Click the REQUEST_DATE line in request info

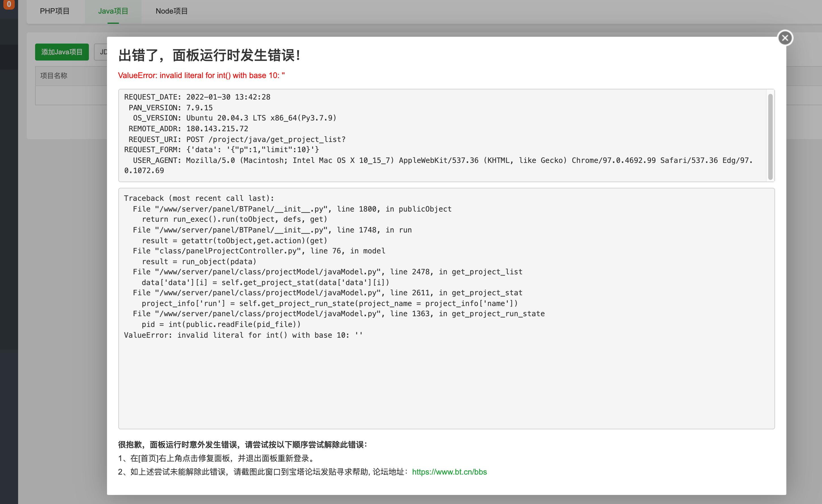click(x=197, y=97)
